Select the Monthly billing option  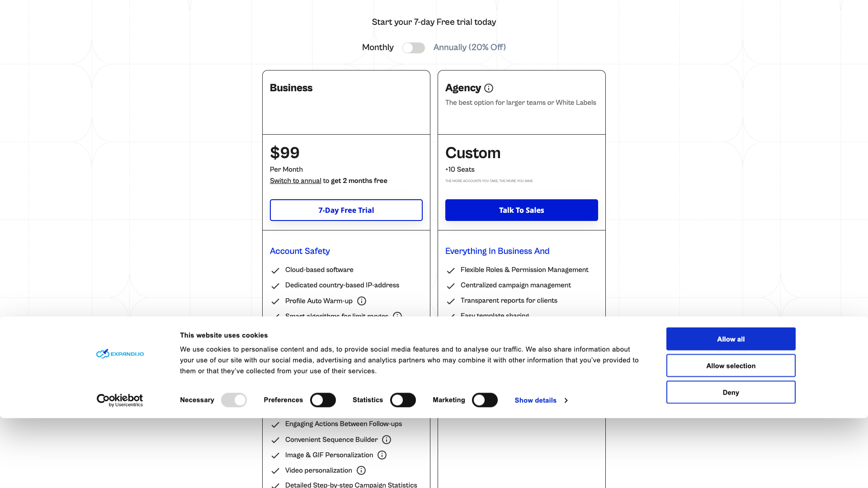377,47
